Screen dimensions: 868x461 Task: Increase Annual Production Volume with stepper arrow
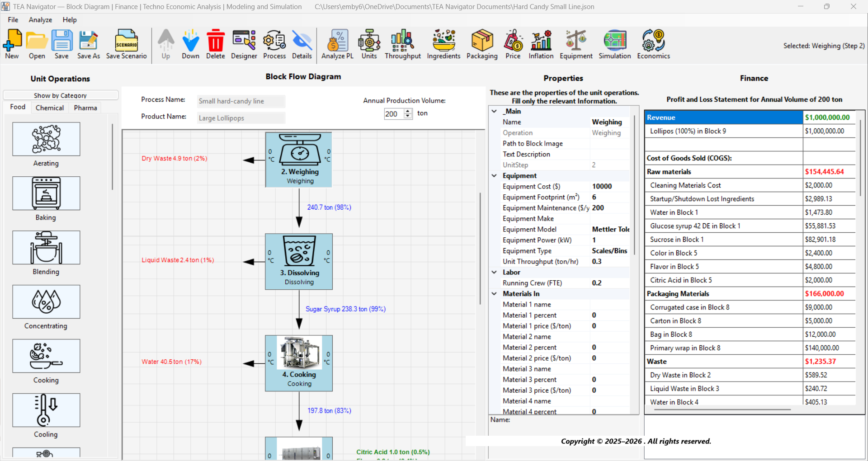(408, 111)
